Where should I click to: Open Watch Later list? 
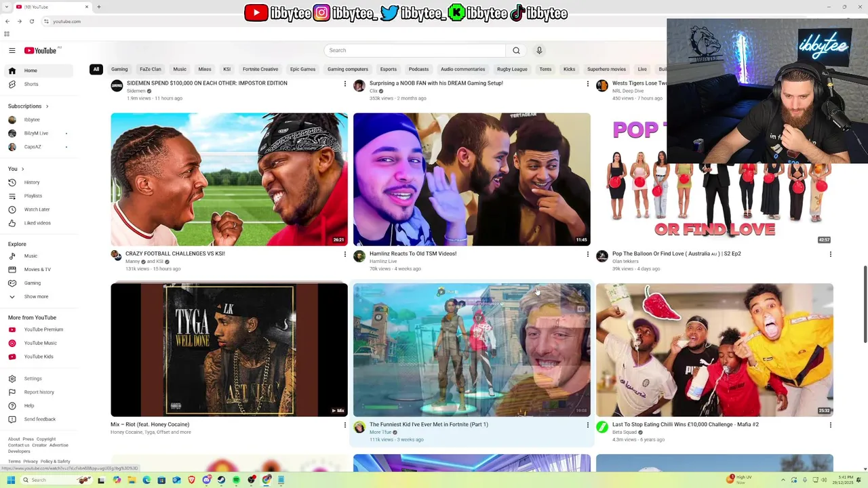39,209
